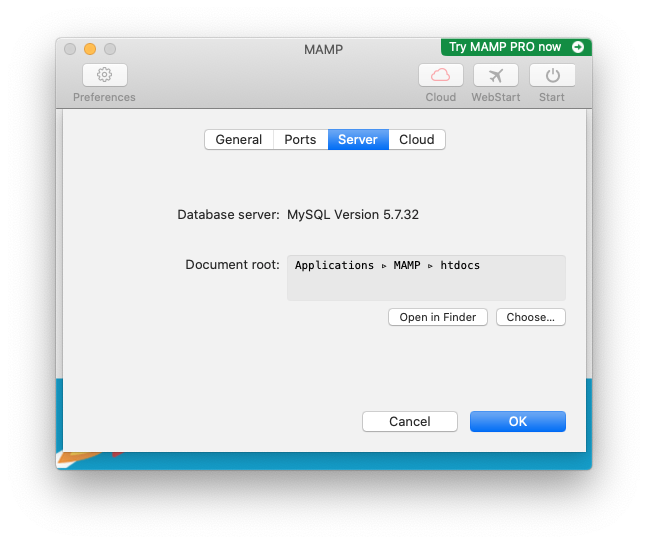Switch to the General tab
648x544 pixels.
pos(239,140)
